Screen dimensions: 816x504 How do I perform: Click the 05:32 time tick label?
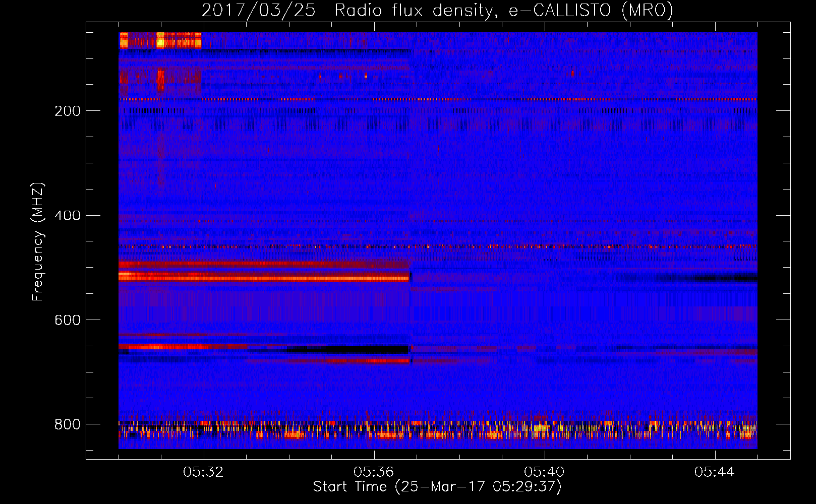click(x=203, y=472)
